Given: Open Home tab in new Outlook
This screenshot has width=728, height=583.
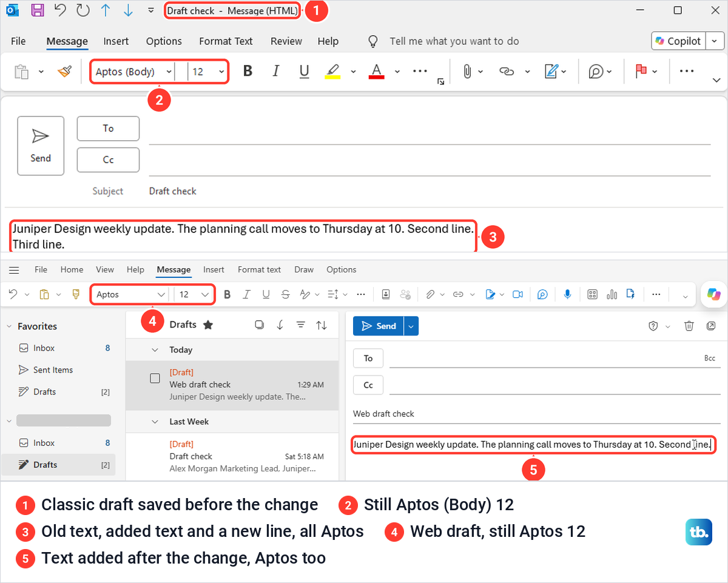Looking at the screenshot, I should pyautogui.click(x=72, y=269).
